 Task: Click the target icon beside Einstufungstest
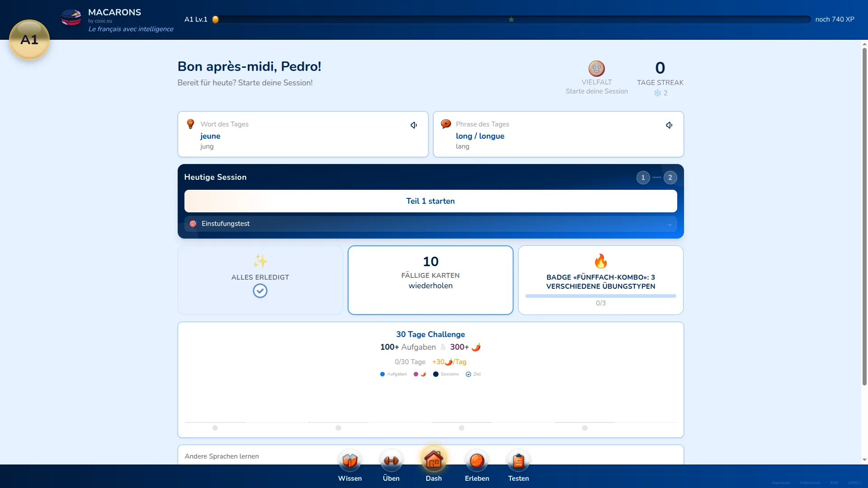point(193,224)
